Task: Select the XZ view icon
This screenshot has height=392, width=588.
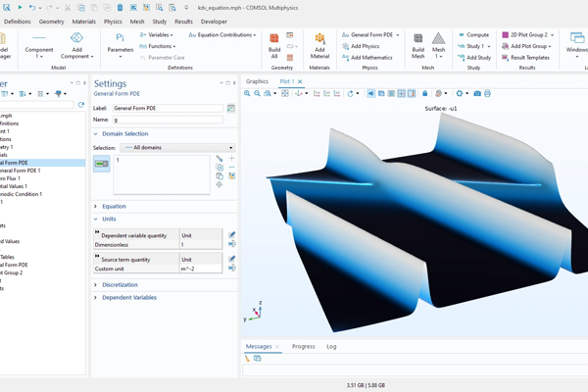Action: 337,93
